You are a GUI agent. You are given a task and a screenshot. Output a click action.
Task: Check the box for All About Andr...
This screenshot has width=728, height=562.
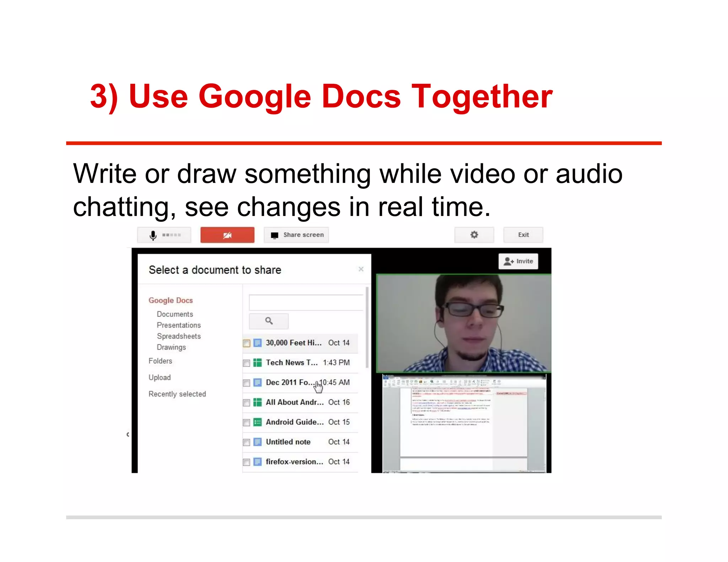[x=246, y=403]
